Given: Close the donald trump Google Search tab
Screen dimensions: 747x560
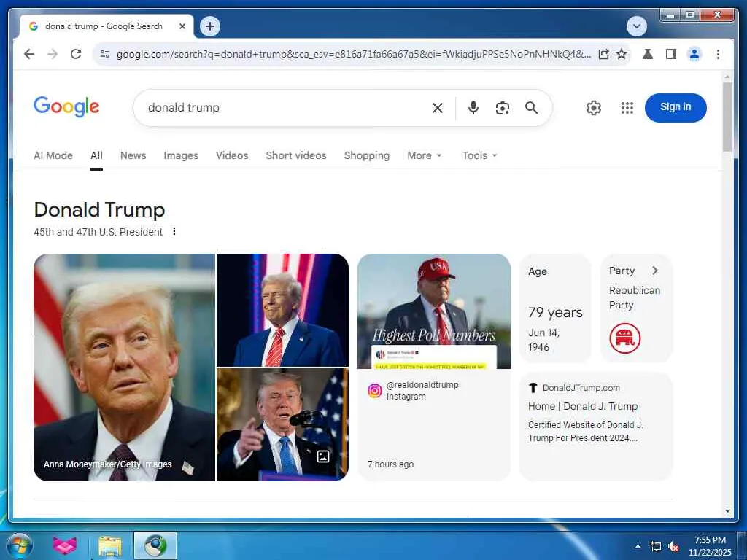Looking at the screenshot, I should pos(182,27).
